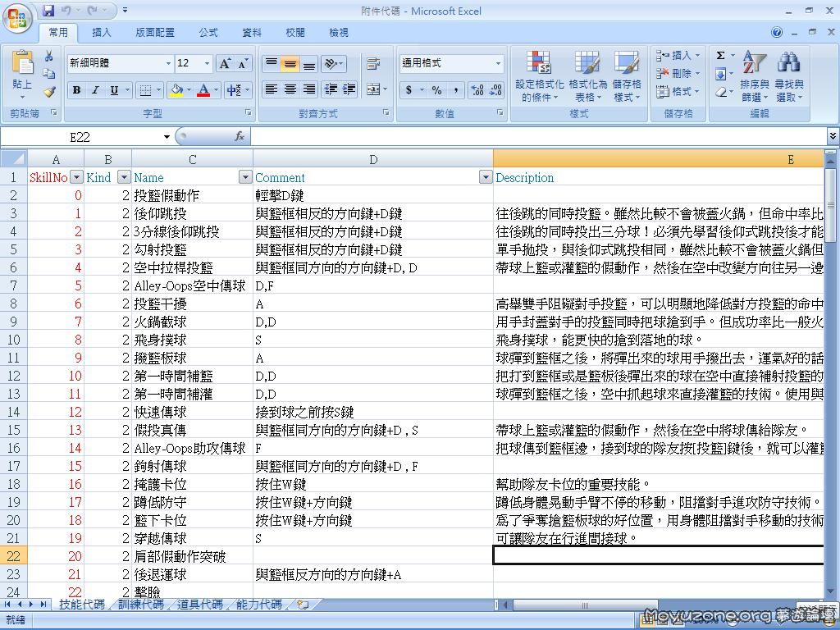Screen dimensions: 840x630
Task: Expand the SkillNo column filter dropdown
Action: tap(76, 177)
